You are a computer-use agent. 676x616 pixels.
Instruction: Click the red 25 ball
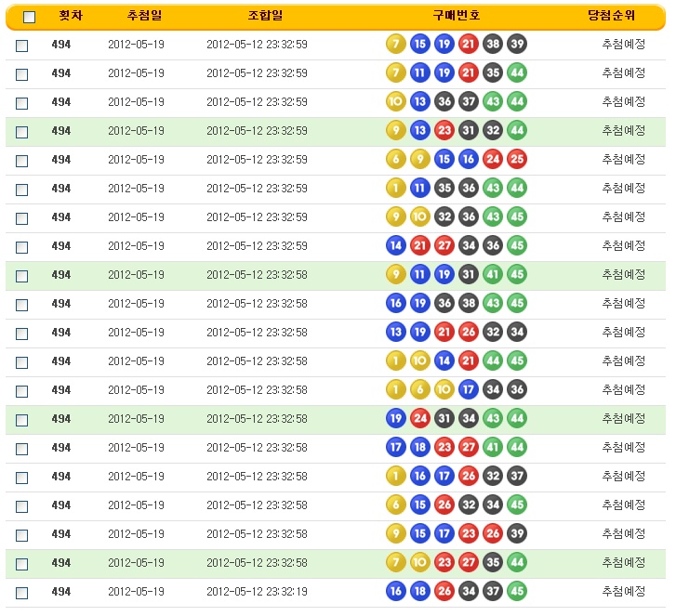(x=517, y=160)
